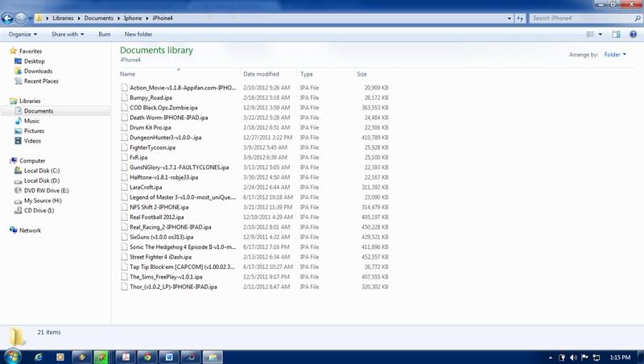This screenshot has width=644, height=364.
Task: Click the FxR.ipa file icon
Action: [x=124, y=157]
